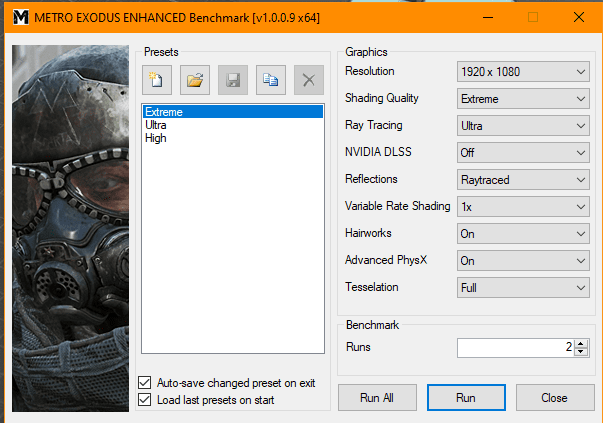The image size is (603, 423).
Task: Close the window with the title bar X
Action: pyautogui.click(x=579, y=17)
